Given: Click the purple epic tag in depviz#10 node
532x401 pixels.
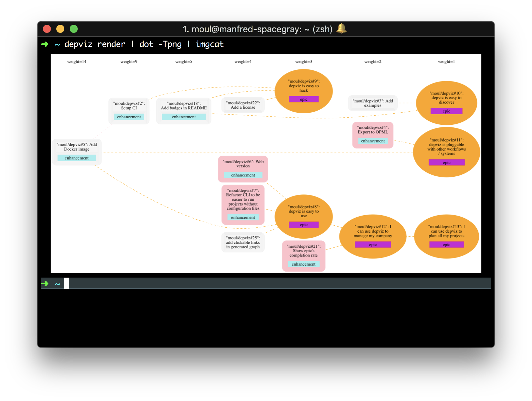Looking at the screenshot, I should click(x=447, y=111).
